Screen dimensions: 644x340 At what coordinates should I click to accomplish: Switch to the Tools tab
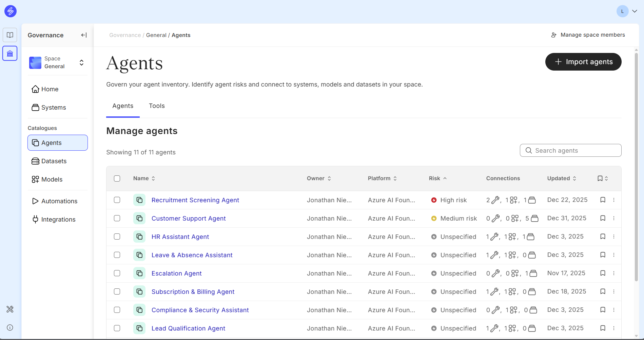pyautogui.click(x=157, y=106)
